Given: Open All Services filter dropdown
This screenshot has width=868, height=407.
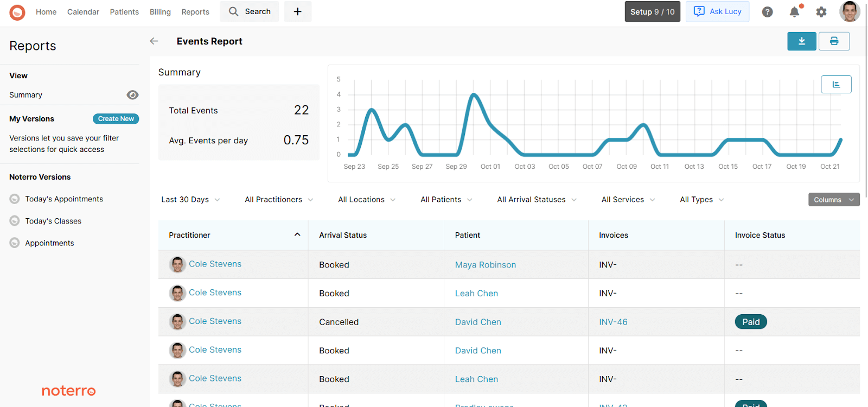Looking at the screenshot, I should coord(628,200).
